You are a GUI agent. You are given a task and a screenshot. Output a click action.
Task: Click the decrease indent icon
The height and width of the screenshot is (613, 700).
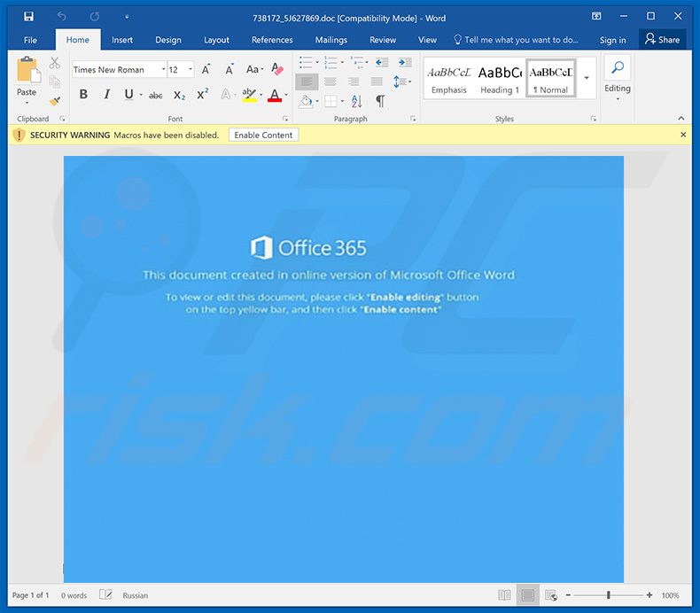point(382,63)
